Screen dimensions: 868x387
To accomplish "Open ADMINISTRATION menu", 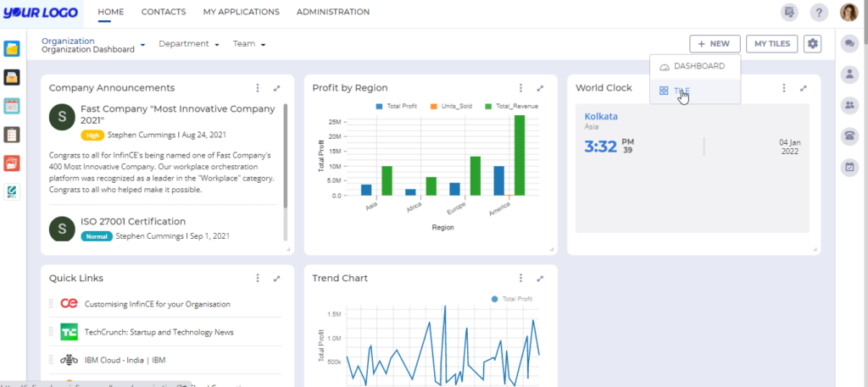I will 333,12.
